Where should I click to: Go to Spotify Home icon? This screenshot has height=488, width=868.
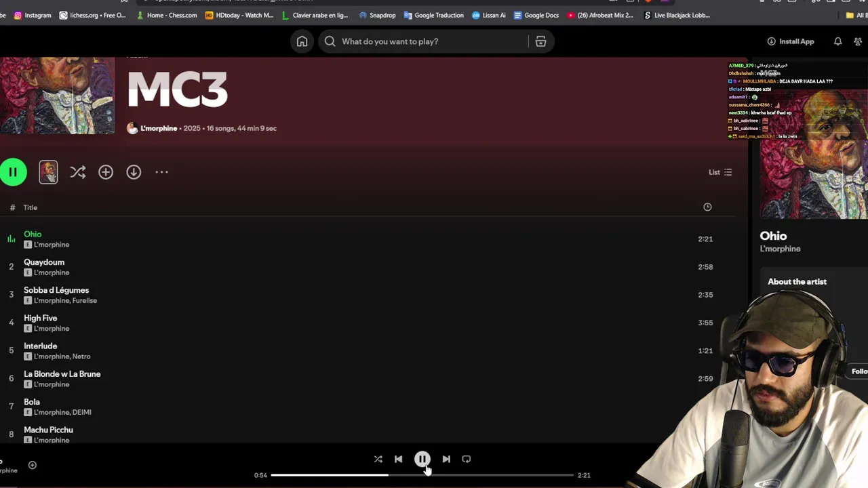[x=302, y=41]
